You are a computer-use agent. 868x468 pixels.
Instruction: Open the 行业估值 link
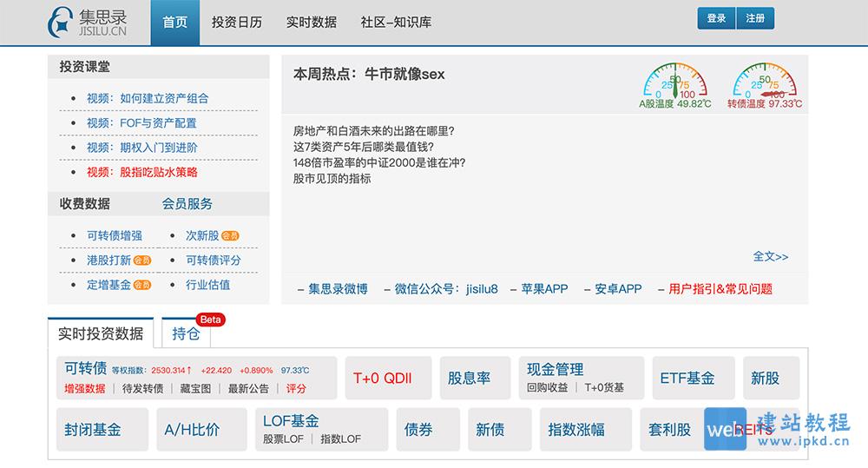(207, 286)
